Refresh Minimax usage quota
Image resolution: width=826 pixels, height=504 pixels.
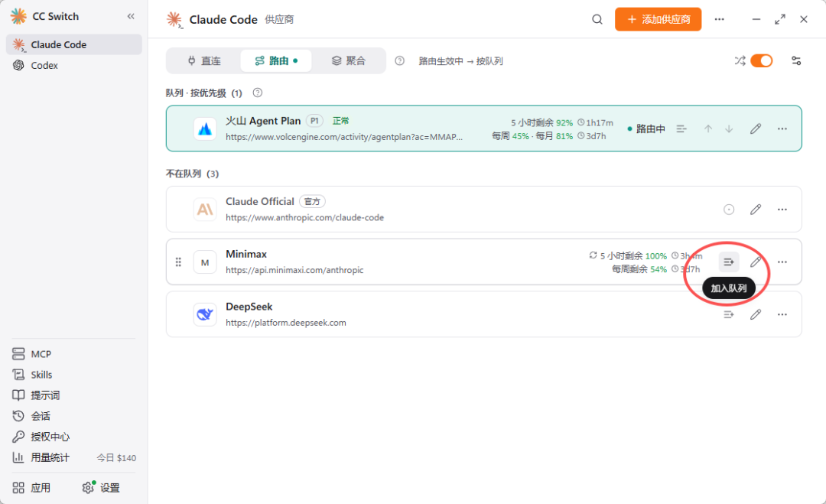(x=593, y=255)
